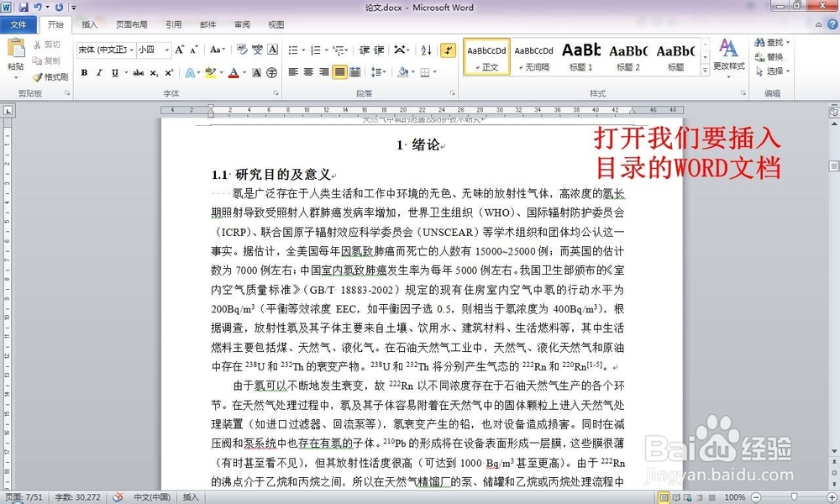Click the Save icon in quick access toolbar

tap(24, 8)
